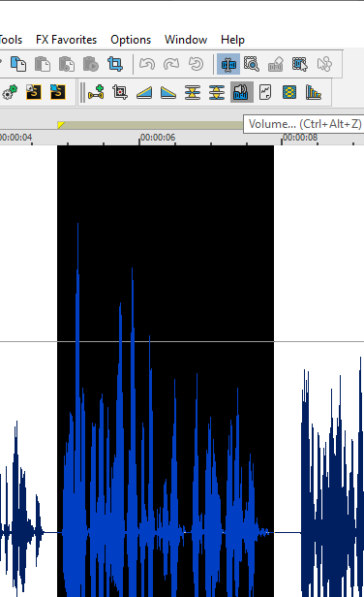Screen dimensions: 364x597
Task: Click the Redo arrow icon
Action: (x=171, y=64)
